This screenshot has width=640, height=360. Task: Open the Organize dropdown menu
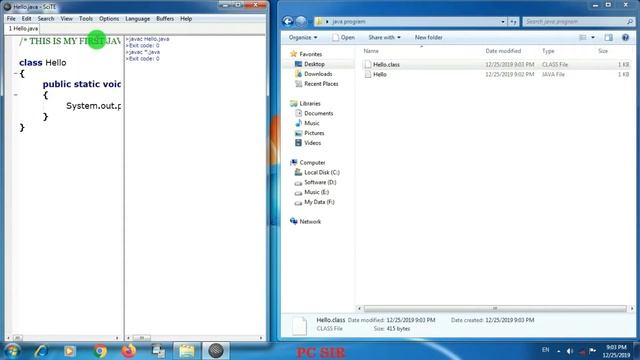[x=303, y=38]
